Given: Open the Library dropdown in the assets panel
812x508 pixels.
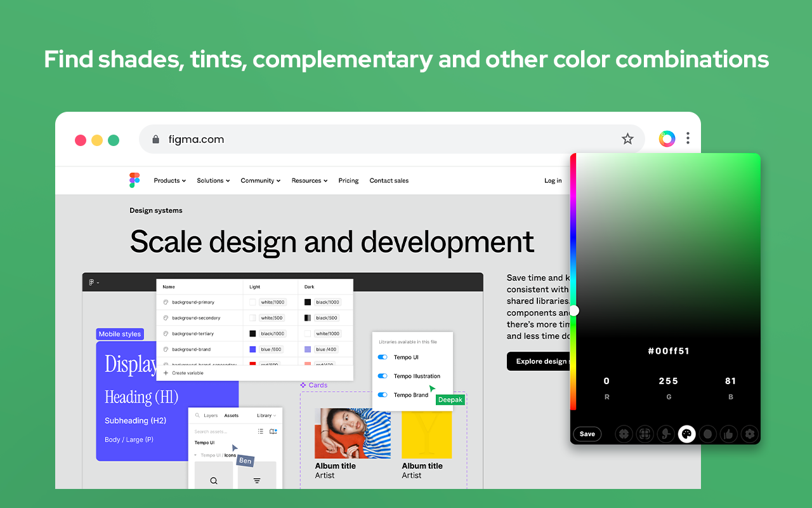Looking at the screenshot, I should pos(267,415).
